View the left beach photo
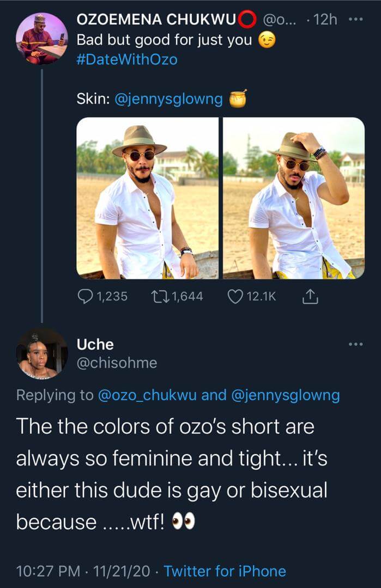Screen dimensions: 381x588 [148, 198]
